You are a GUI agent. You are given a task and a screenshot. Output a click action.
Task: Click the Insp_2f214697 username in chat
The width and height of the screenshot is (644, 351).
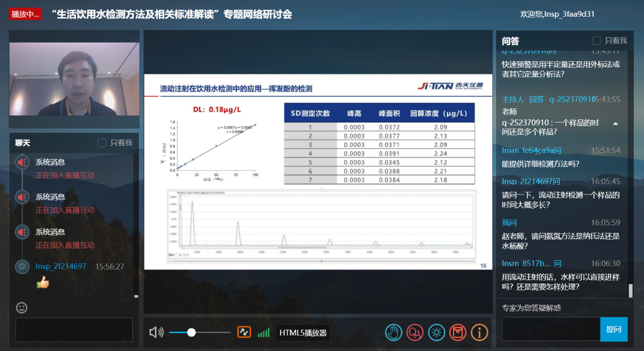click(61, 266)
